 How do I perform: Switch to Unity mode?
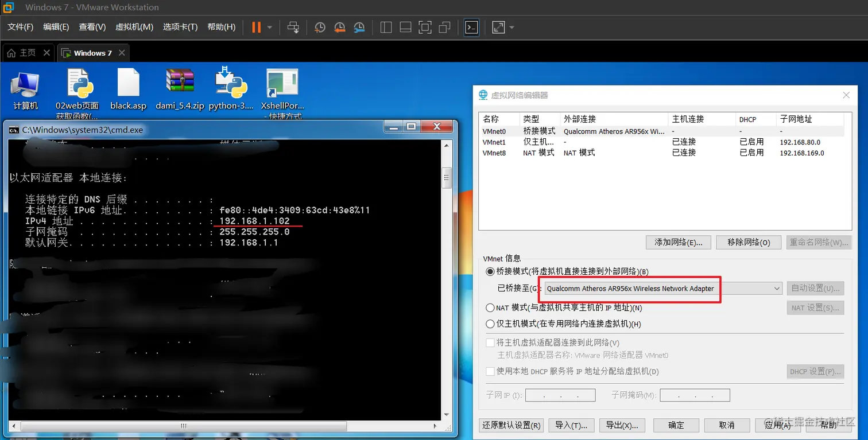point(445,27)
